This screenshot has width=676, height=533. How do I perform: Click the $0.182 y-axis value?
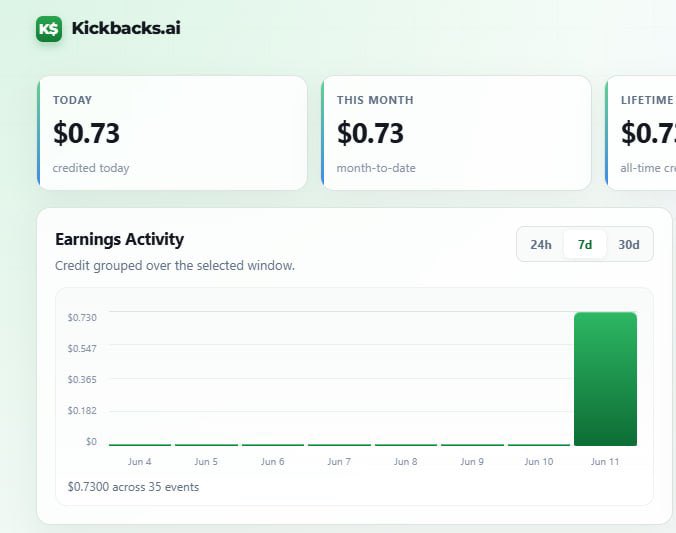[x=82, y=411]
